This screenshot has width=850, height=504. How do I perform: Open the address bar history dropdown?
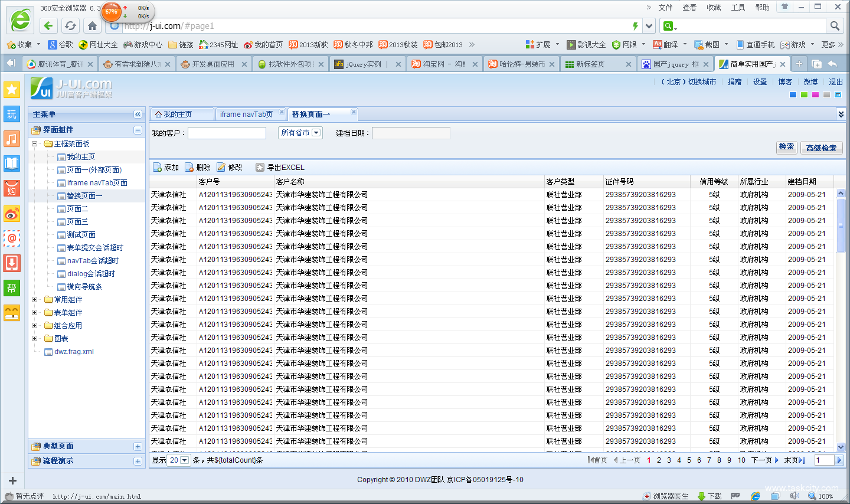tap(649, 26)
